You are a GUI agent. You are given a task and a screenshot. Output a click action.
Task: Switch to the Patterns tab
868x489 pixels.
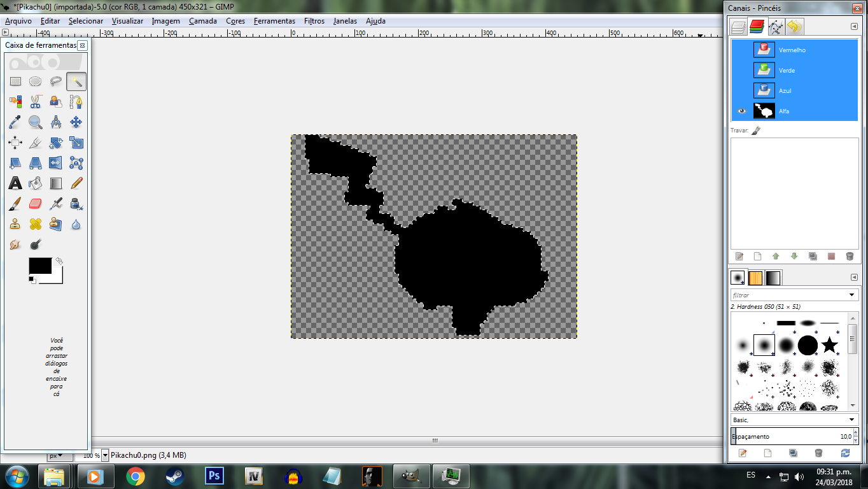click(755, 278)
